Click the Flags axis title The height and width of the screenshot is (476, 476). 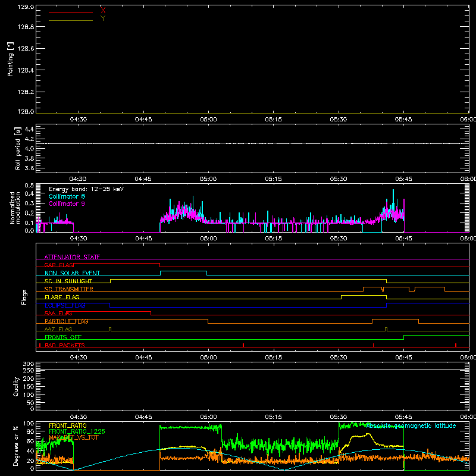point(24,297)
